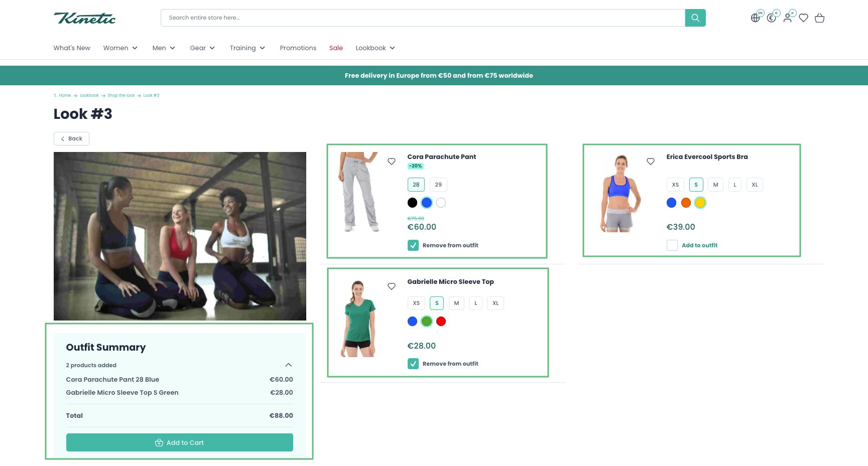The height and width of the screenshot is (466, 868).
Task: Open the wishlist heart in header
Action: click(803, 18)
